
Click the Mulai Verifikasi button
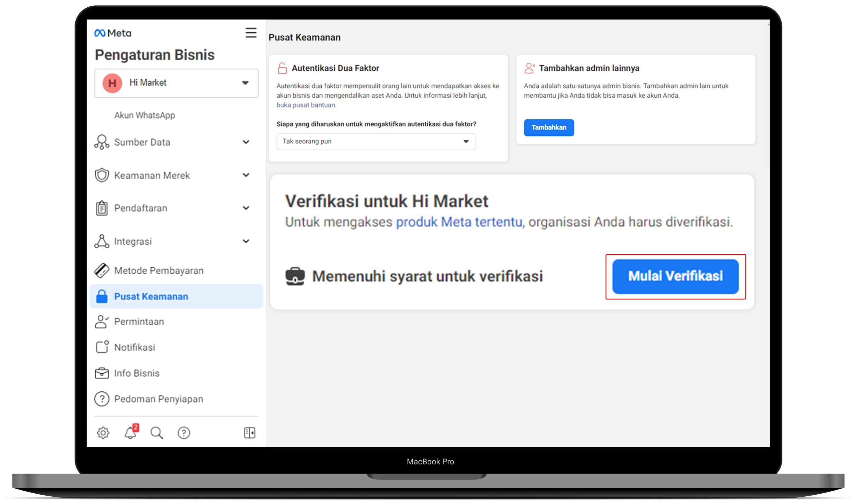coord(675,276)
